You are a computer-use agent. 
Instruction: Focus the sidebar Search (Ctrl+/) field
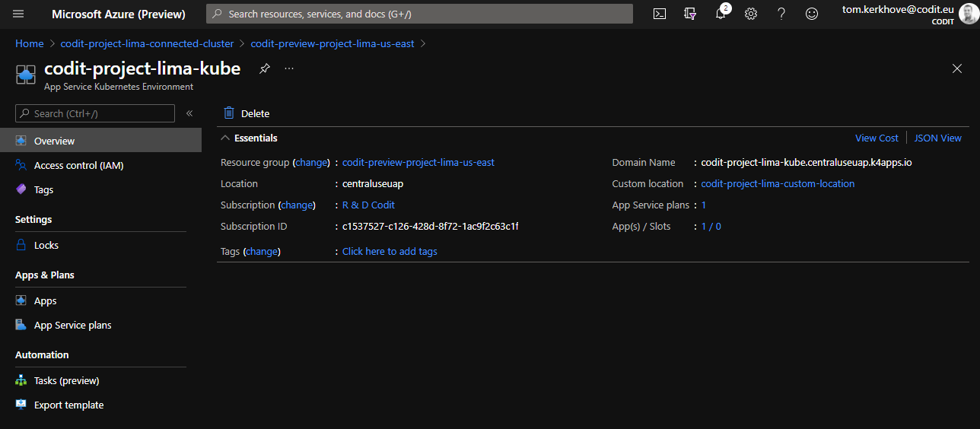point(95,113)
